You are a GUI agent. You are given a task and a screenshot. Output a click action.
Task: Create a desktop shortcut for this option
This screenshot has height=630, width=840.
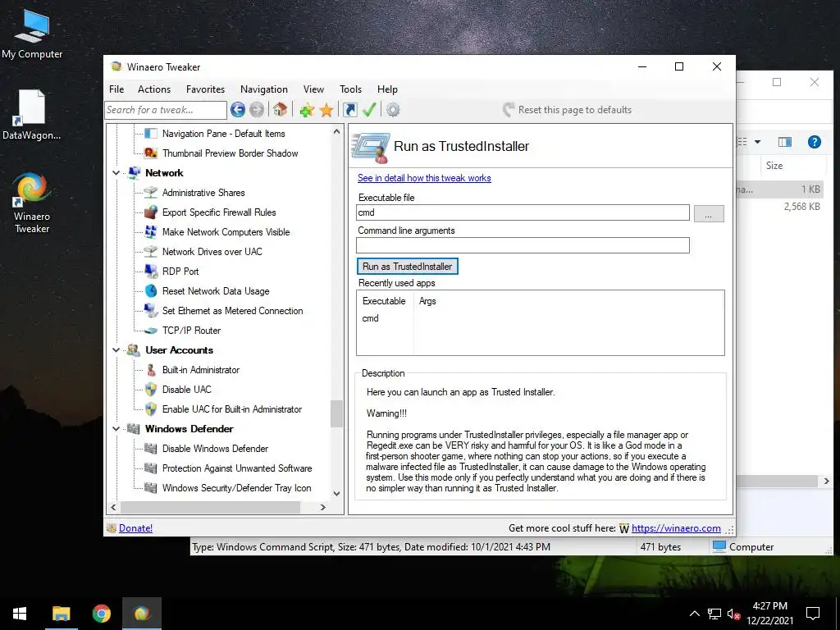349,110
